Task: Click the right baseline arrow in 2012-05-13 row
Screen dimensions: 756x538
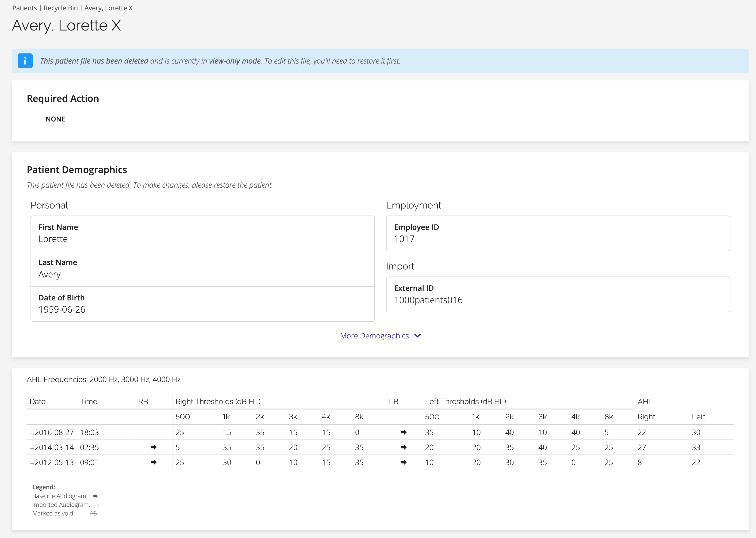Action: coord(154,462)
